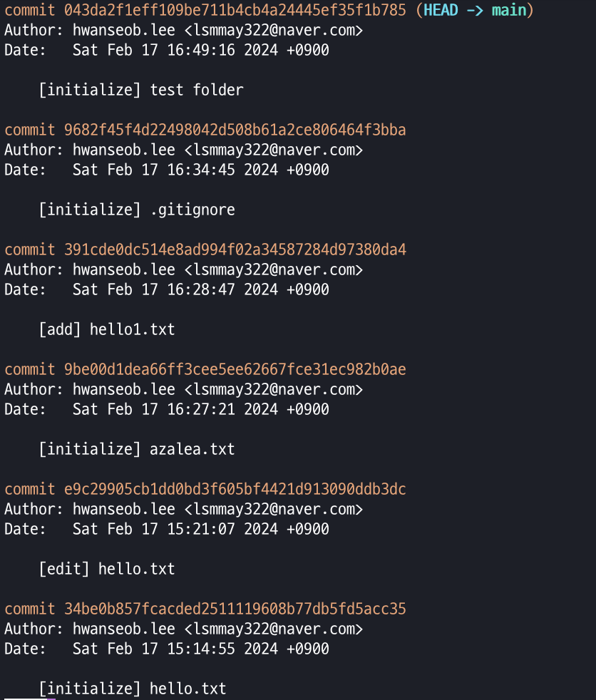Click commit hash starting with 9682f45f
Image resolution: width=596 pixels, height=700 pixels.
click(235, 130)
